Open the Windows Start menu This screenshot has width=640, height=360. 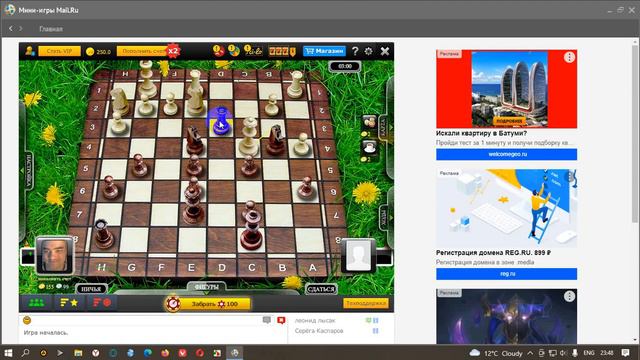pos(8,353)
